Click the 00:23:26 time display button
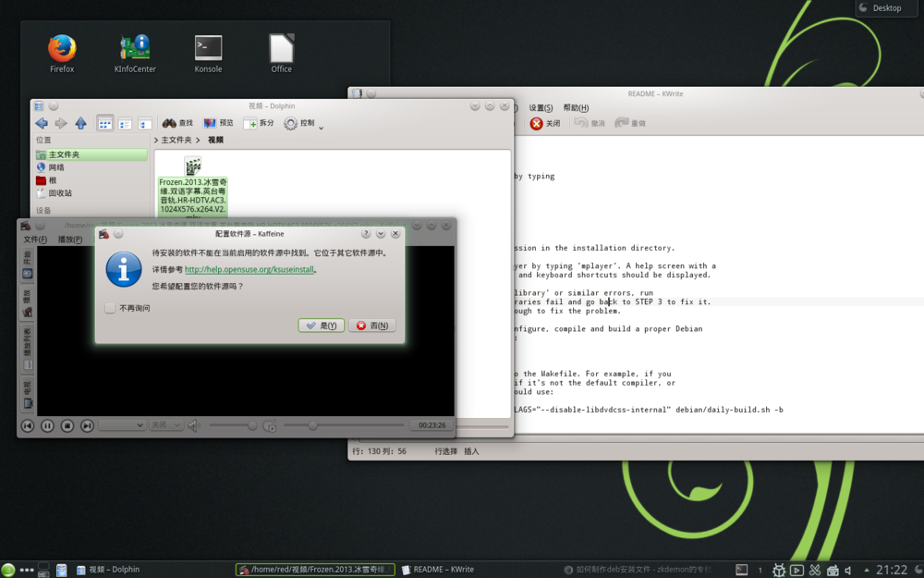924x578 pixels. (432, 425)
